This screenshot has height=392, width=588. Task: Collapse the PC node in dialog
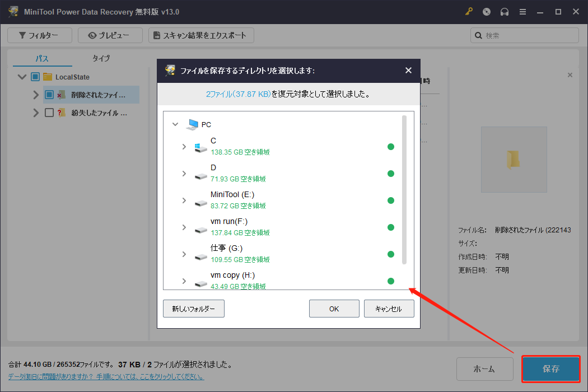(x=175, y=124)
